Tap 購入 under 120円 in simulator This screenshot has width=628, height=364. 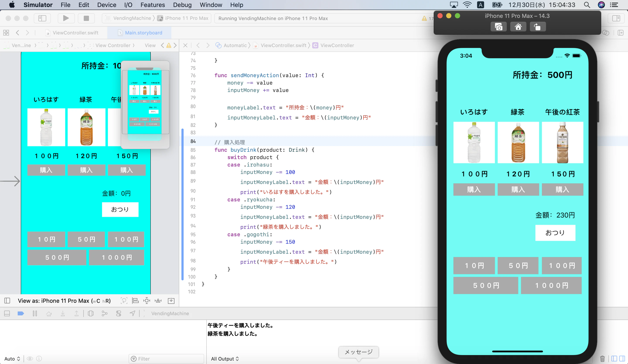coord(518,189)
